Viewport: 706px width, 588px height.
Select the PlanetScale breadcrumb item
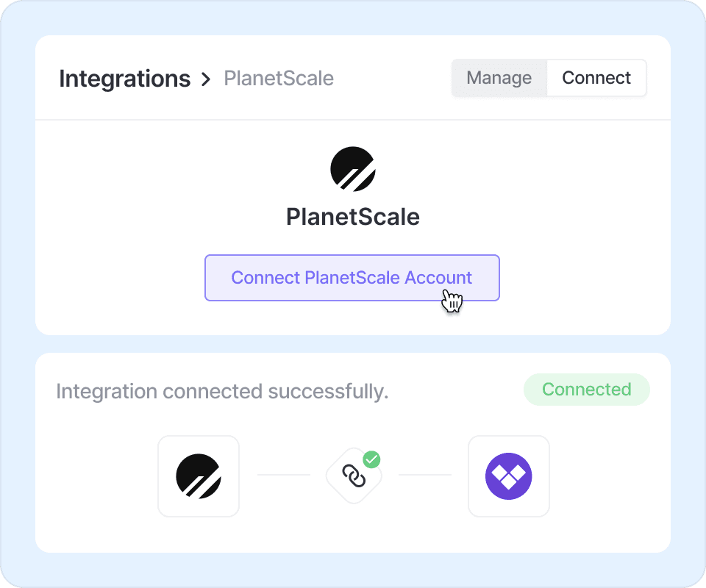tap(279, 79)
